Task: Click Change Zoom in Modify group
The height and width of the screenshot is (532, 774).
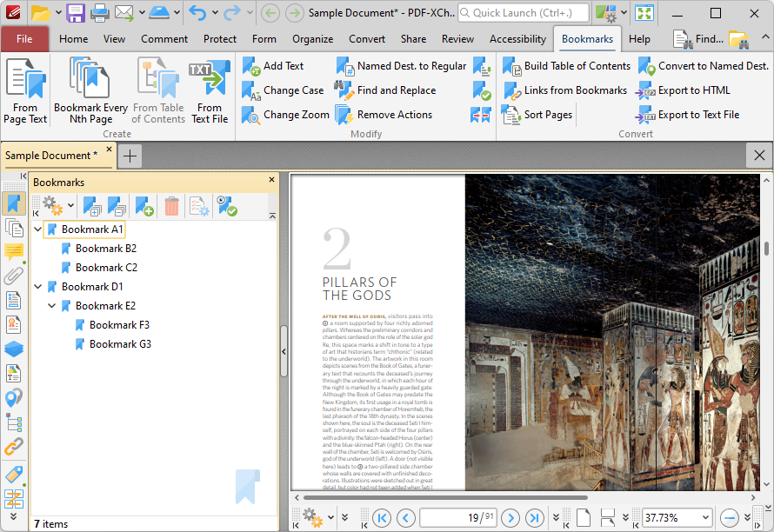Action: point(285,115)
